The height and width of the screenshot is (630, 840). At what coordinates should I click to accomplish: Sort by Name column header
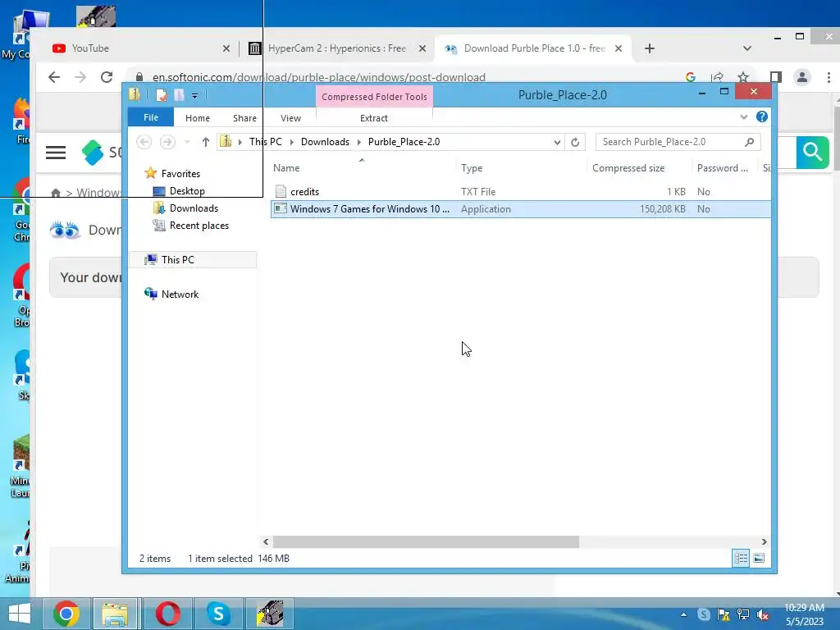[286, 168]
